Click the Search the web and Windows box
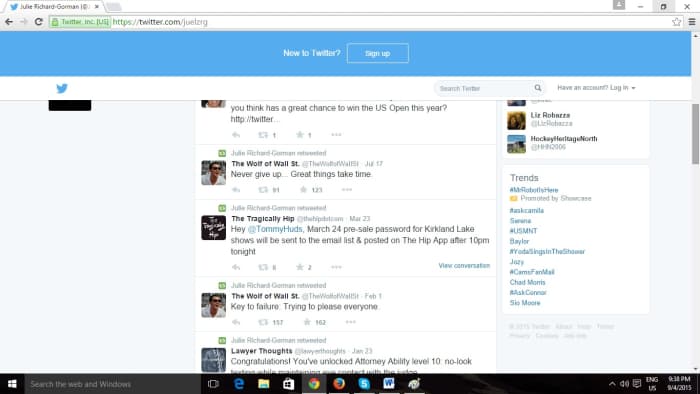The height and width of the screenshot is (394, 700). [112, 384]
